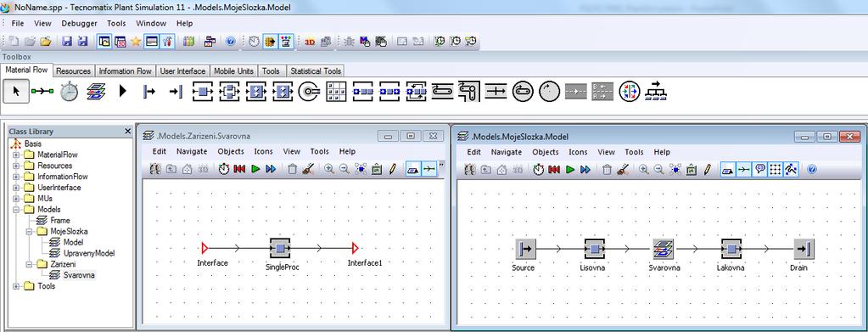Screen dimensions: 868x332
Task: Toggle the Console panel in the main toolbar
Action: [x=152, y=42]
